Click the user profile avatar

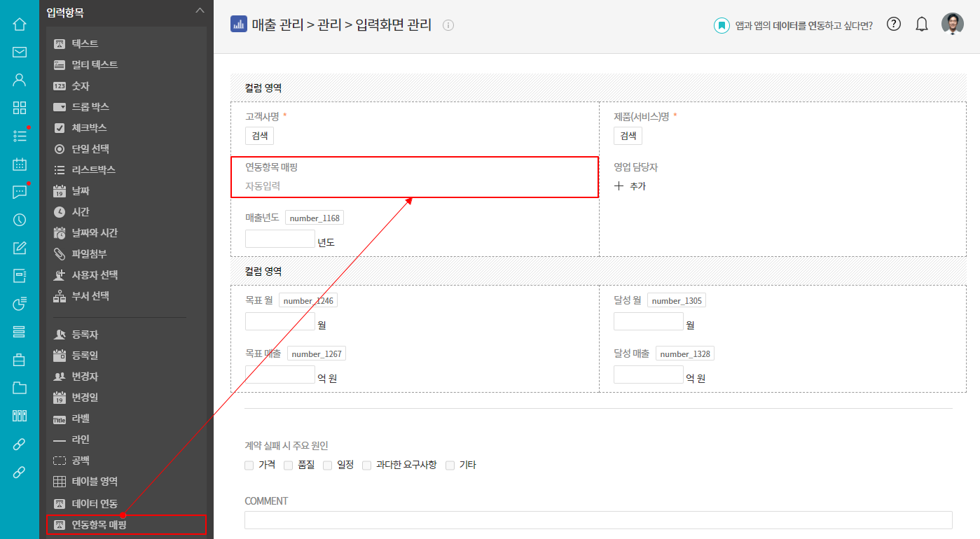[952, 24]
